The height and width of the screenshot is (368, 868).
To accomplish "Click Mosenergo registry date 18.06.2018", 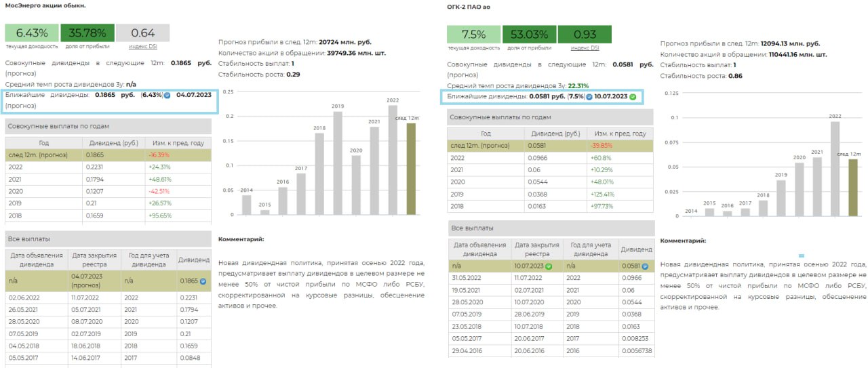I will pyautogui.click(x=87, y=346).
